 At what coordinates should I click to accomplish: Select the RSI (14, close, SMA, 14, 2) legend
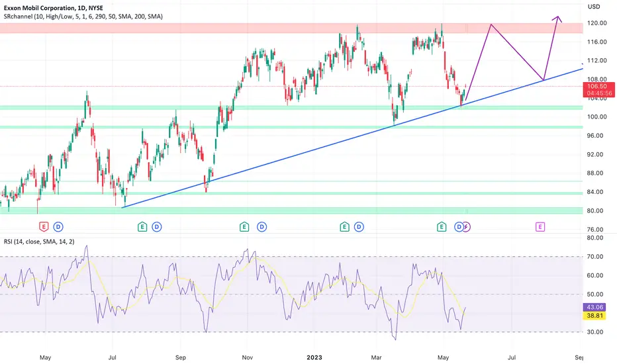tap(39, 242)
